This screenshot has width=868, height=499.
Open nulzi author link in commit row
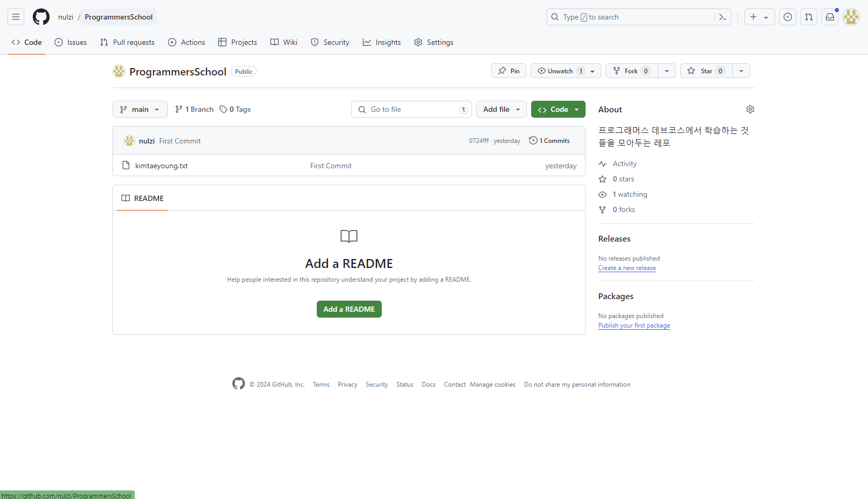pyautogui.click(x=147, y=141)
